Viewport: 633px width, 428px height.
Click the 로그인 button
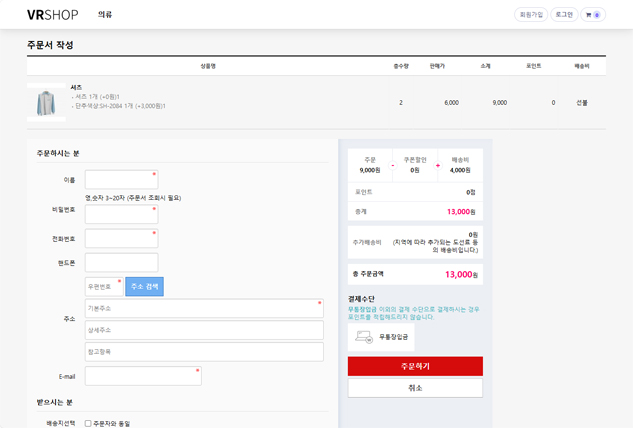(564, 15)
